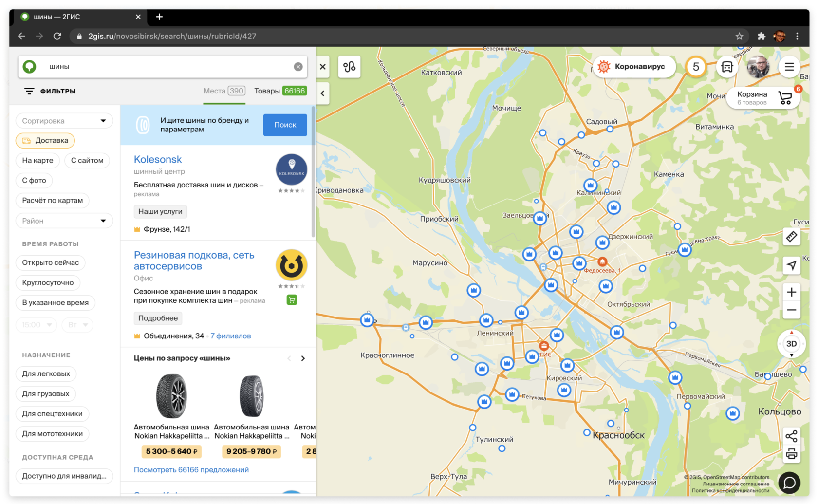Screen dimensions: 818x504
Task: Select the ruler measurement tool
Action: point(792,237)
